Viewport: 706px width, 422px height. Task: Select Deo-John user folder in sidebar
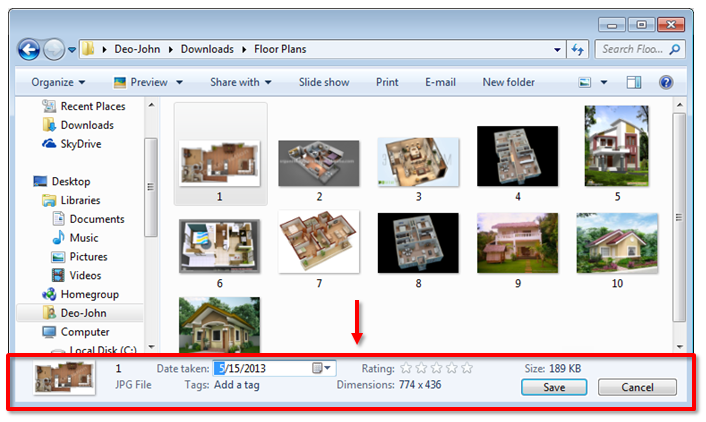pyautogui.click(x=80, y=313)
